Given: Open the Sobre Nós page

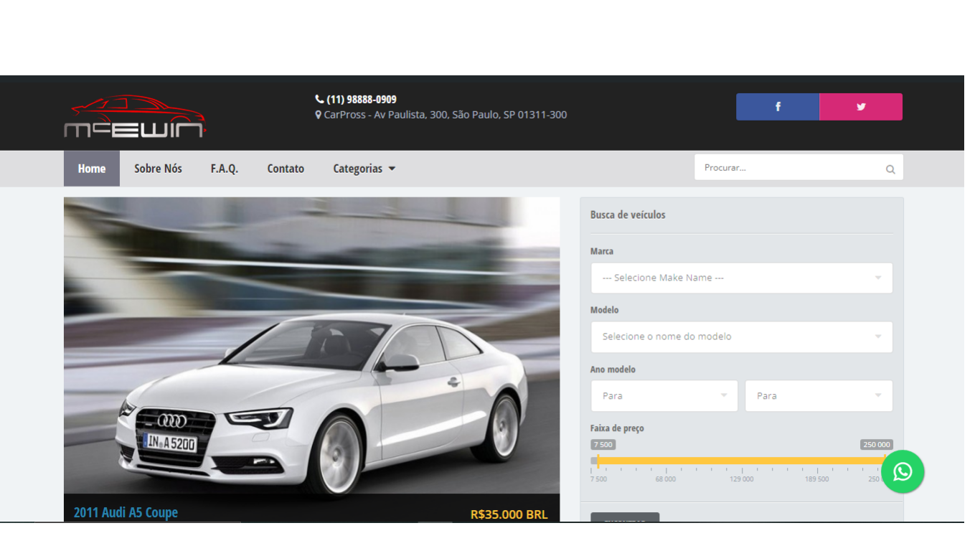Looking at the screenshot, I should pyautogui.click(x=158, y=169).
